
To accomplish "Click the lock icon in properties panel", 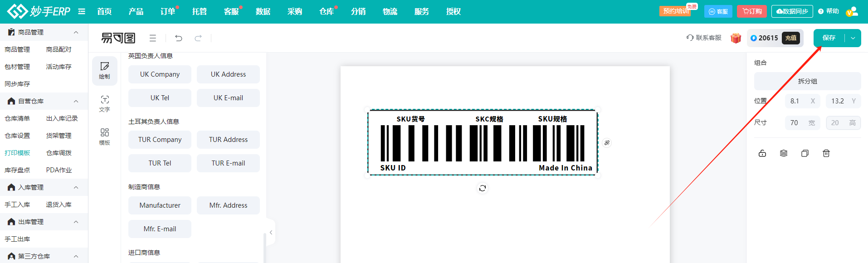I will tap(762, 153).
